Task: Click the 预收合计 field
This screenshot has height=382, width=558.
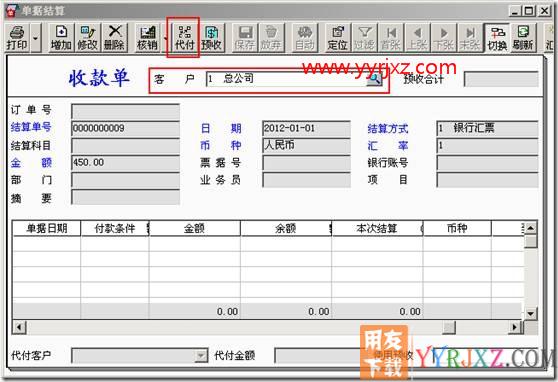Action: pos(501,79)
